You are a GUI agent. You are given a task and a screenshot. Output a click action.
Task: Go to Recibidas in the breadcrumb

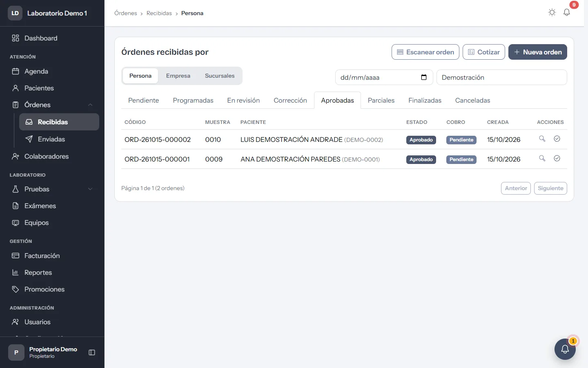pos(159,13)
